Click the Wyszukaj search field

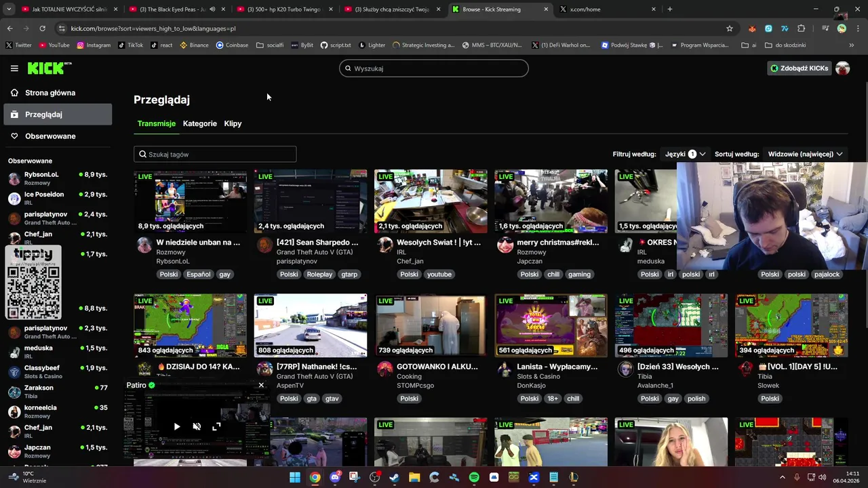[433, 68]
